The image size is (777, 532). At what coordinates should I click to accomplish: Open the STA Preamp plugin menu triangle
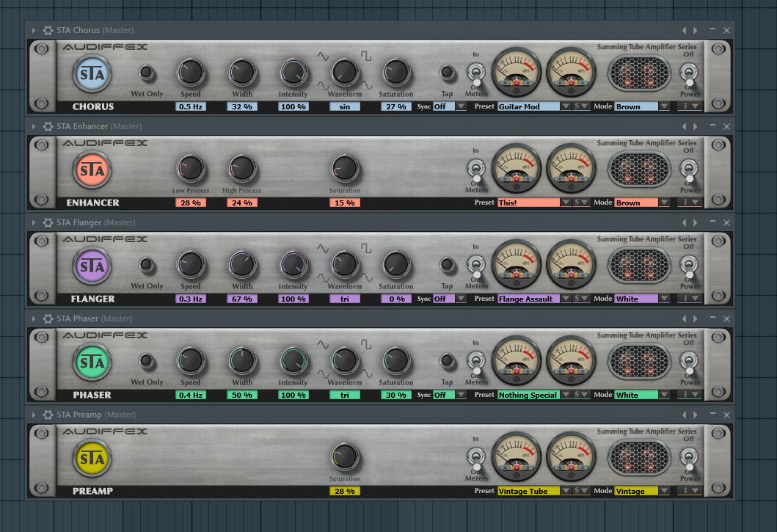[x=32, y=415]
